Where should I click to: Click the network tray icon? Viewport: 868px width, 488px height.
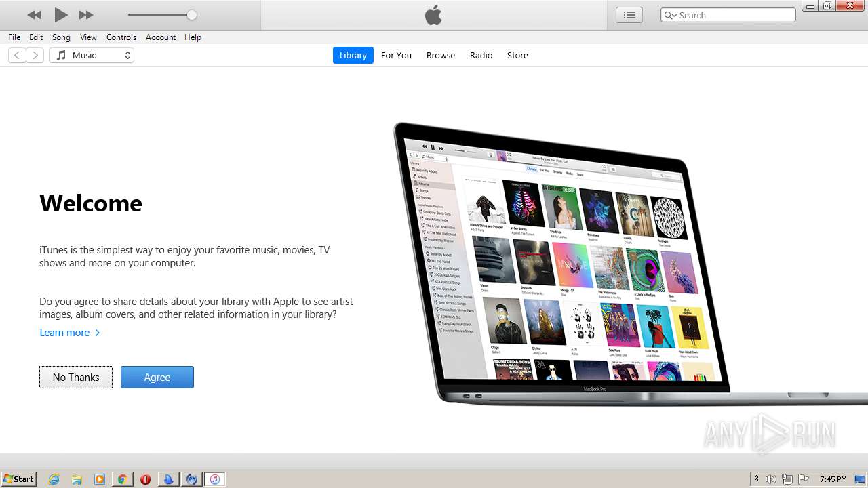click(787, 479)
